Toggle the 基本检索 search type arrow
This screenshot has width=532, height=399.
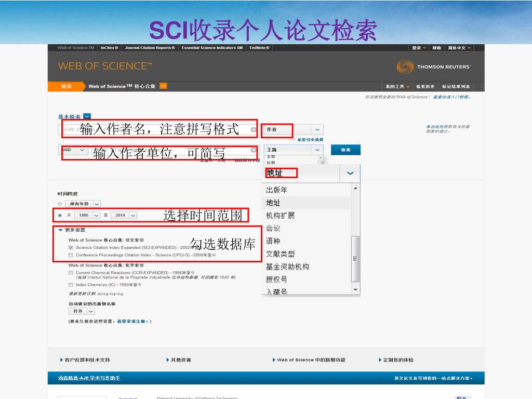click(x=87, y=116)
